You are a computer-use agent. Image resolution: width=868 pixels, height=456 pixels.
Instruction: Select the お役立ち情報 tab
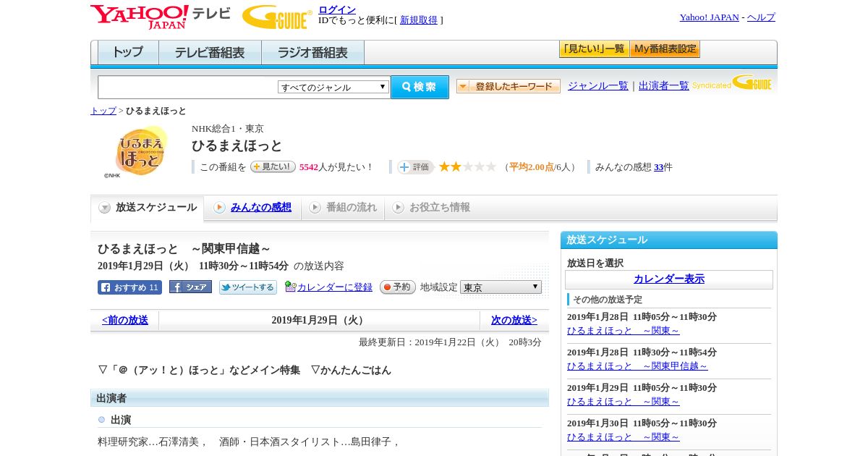click(431, 208)
